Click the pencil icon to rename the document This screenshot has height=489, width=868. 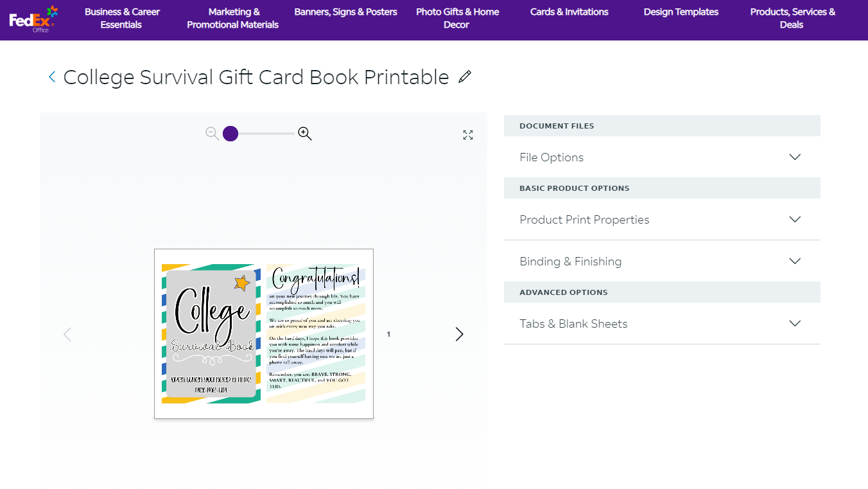[x=465, y=77]
